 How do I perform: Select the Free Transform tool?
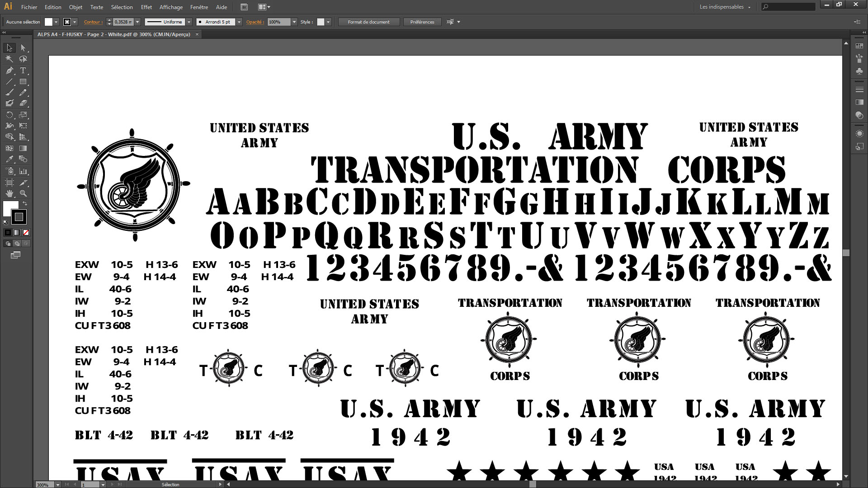(x=23, y=126)
